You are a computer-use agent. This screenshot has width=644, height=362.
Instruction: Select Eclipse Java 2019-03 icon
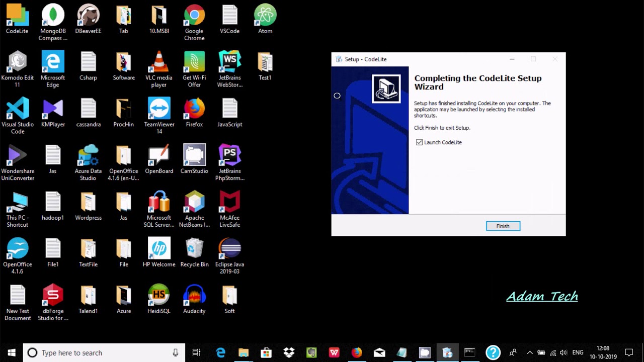pyautogui.click(x=230, y=256)
